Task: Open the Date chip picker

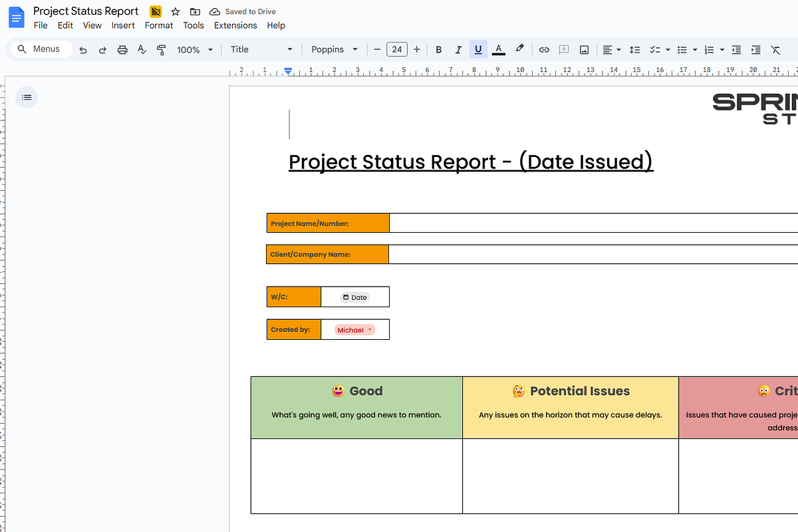Action: point(355,297)
